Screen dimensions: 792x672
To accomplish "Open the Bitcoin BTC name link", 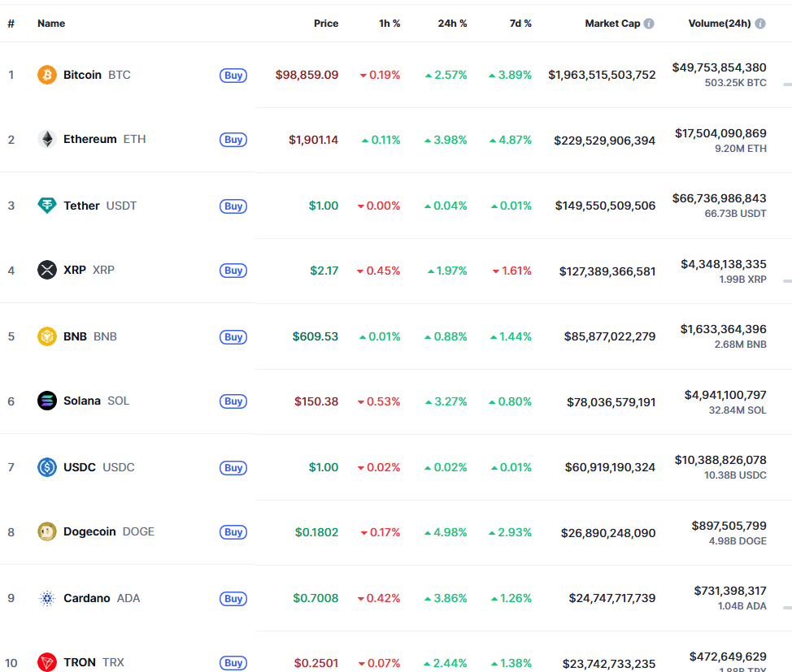I will [x=97, y=75].
